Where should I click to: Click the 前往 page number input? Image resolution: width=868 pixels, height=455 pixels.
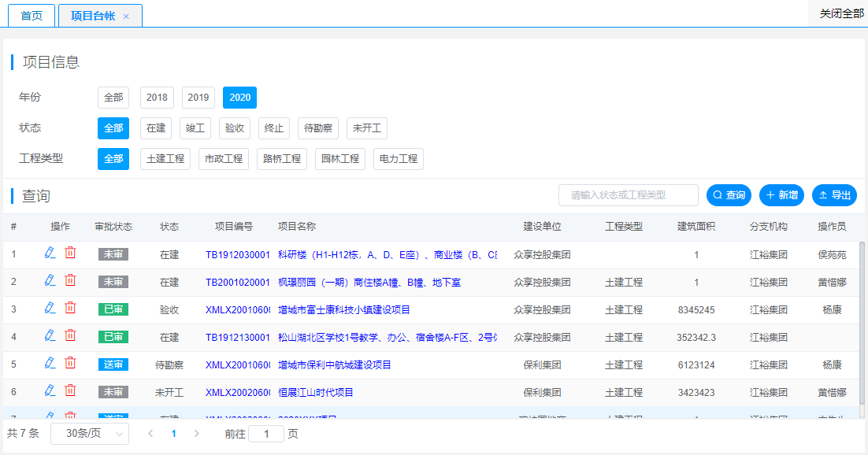(x=266, y=434)
